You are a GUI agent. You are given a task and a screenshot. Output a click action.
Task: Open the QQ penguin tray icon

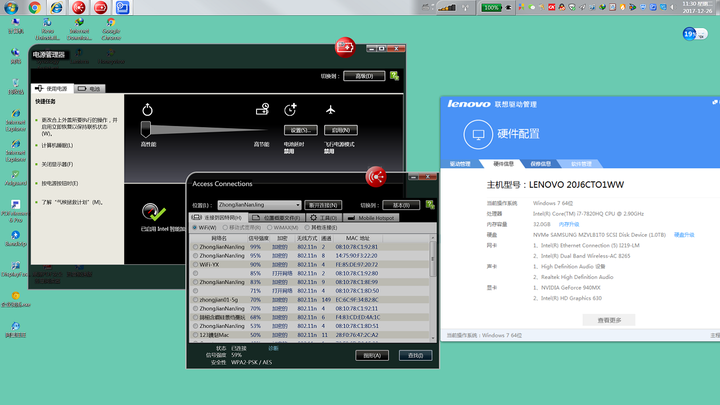click(x=562, y=7)
